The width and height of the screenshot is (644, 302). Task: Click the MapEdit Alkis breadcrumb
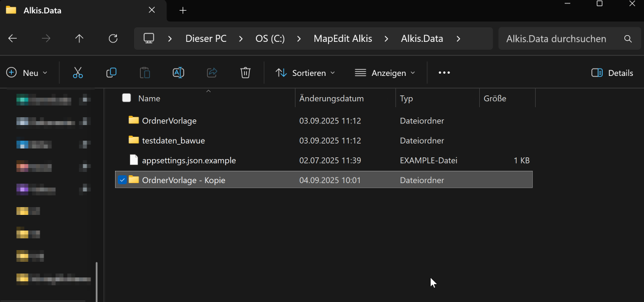(342, 39)
